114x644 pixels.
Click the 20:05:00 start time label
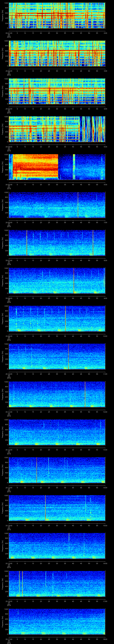tap(9, 184)
